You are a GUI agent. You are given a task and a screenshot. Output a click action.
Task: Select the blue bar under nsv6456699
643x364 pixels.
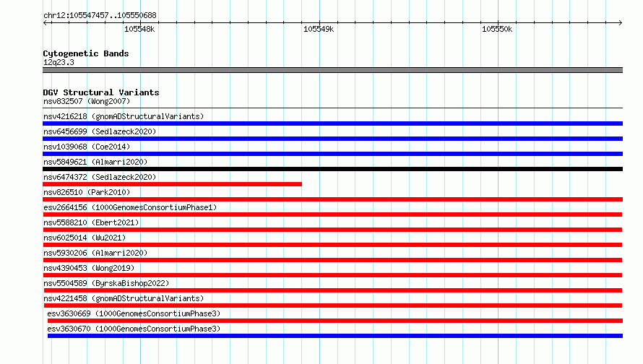point(332,139)
